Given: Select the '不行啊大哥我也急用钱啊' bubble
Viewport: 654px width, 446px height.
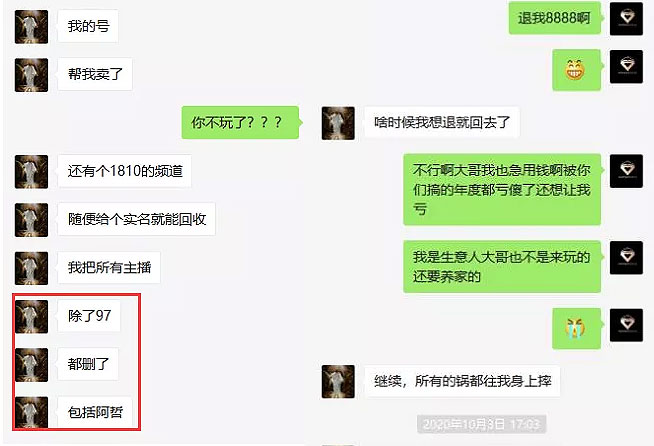Looking at the screenshot, I should tap(503, 189).
